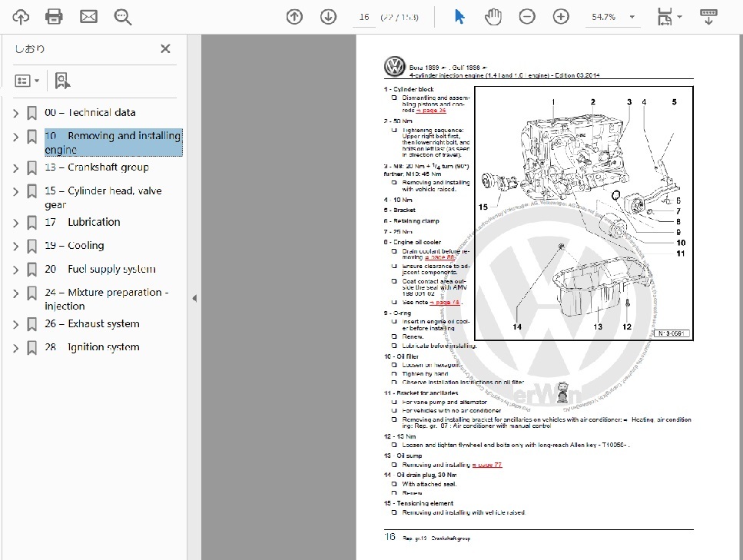Go to previous page arrow
This screenshot has width=743, height=560.
294,17
